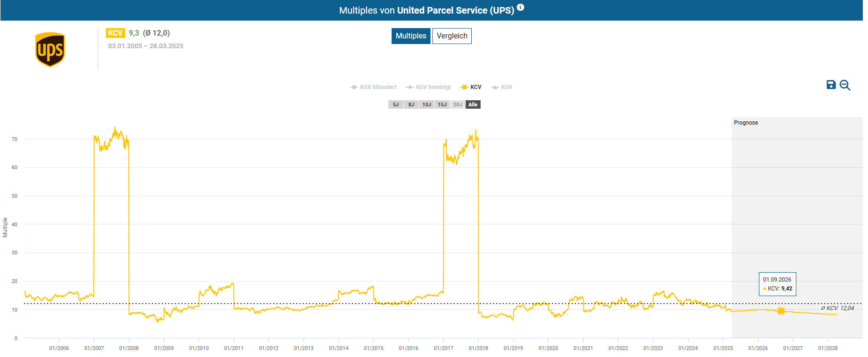Click the UPS logo
Image resolution: width=868 pixels, height=357 pixels.
pyautogui.click(x=50, y=50)
